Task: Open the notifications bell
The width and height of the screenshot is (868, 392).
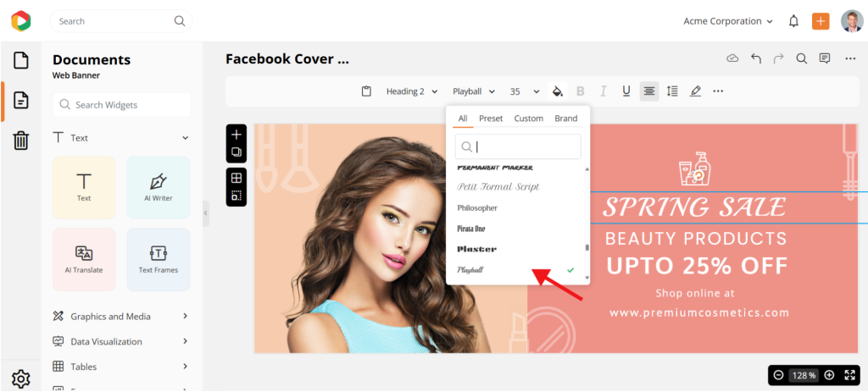Action: (793, 21)
